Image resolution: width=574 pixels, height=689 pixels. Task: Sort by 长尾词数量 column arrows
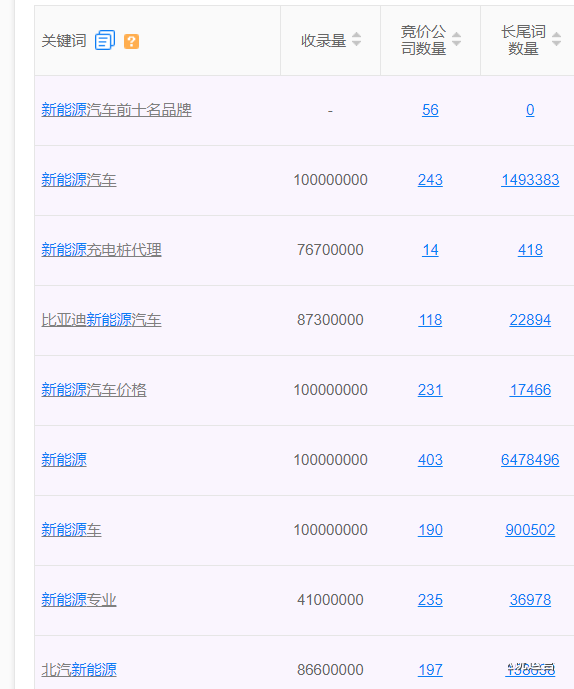(556, 40)
